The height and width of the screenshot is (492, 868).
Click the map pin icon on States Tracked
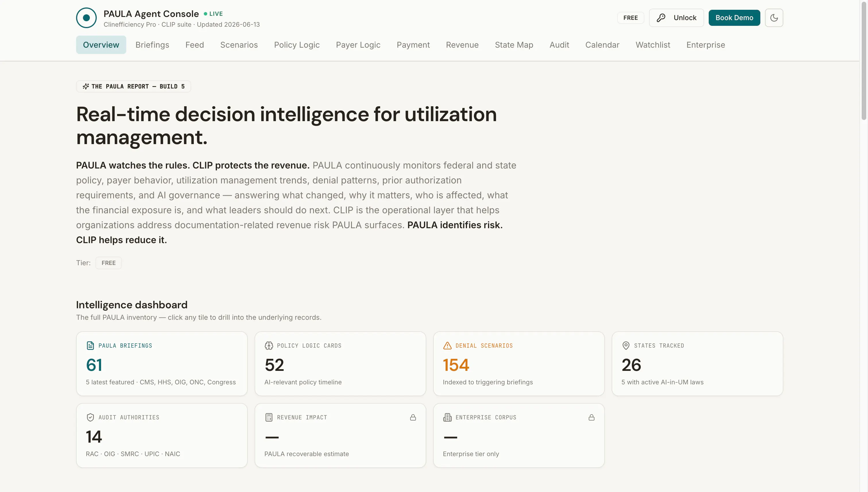click(626, 346)
